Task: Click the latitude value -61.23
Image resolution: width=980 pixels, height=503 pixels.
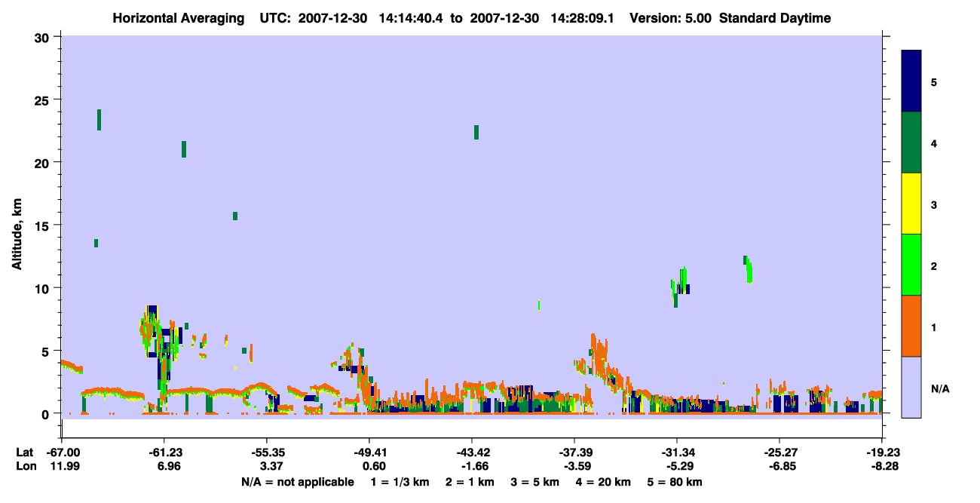Action: 164,452
